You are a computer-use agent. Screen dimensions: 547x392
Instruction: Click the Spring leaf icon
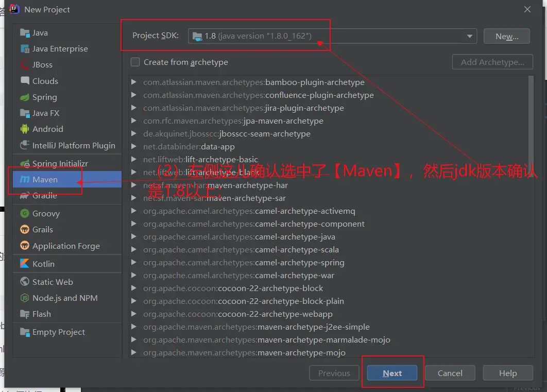[25, 97]
